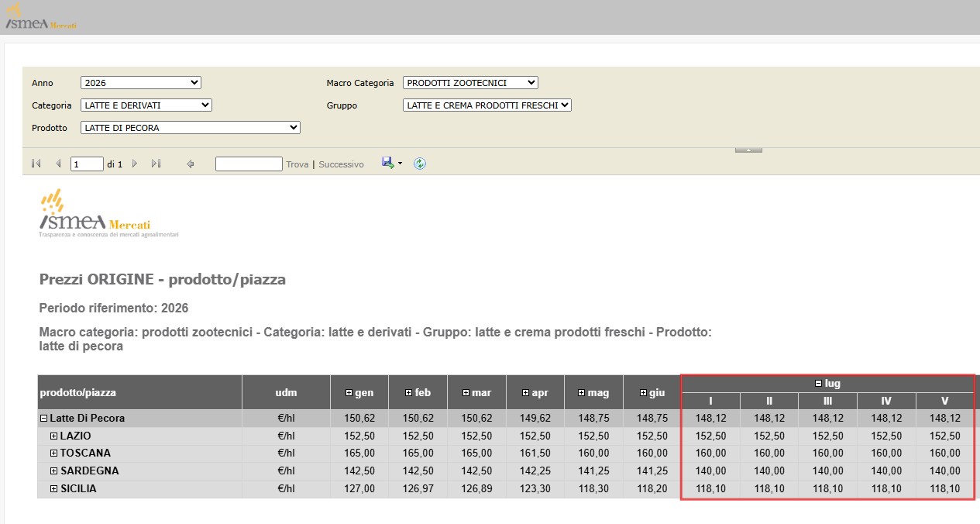Expand the giu month column

tap(643, 393)
